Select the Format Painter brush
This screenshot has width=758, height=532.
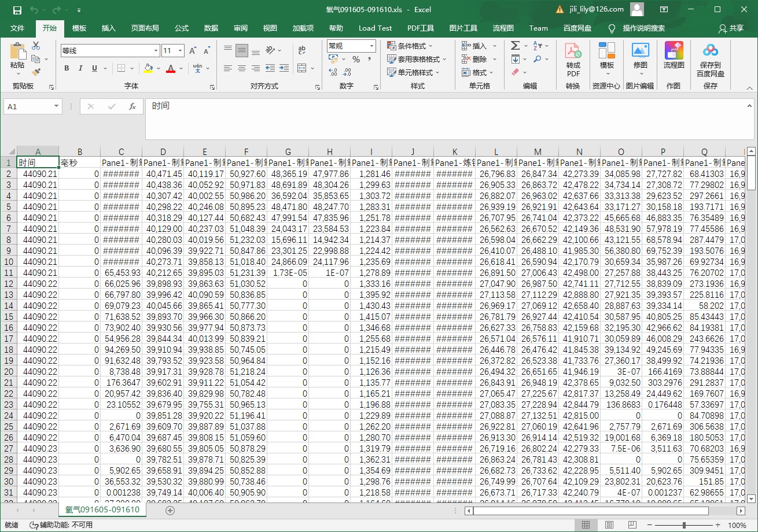[36, 72]
